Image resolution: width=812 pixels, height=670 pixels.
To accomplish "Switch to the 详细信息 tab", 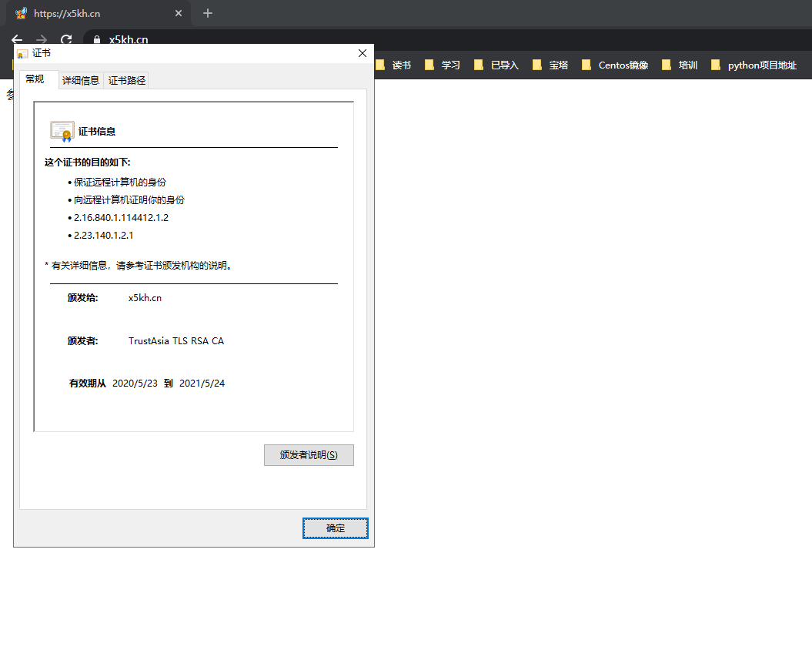I will tap(81, 80).
